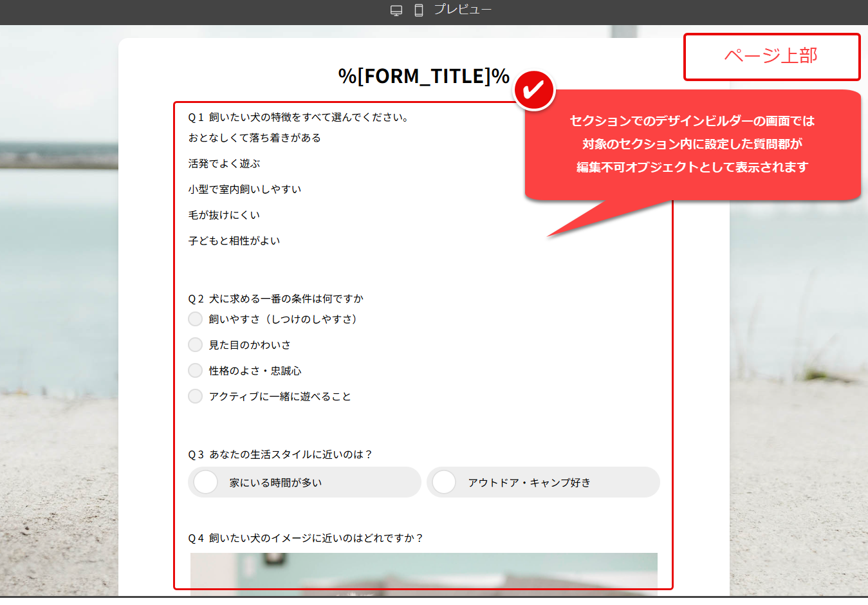Click the プレビュー label in top bar

(463, 9)
